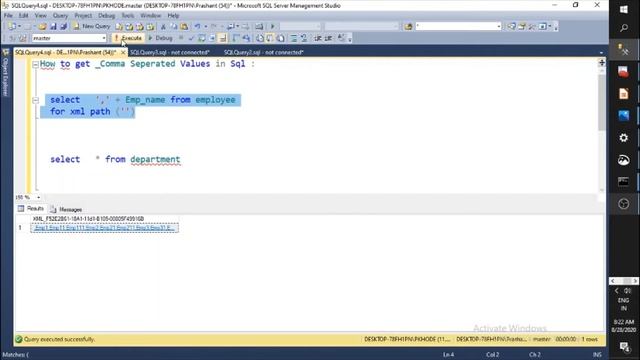Click the Debug button

pyautogui.click(x=160, y=38)
